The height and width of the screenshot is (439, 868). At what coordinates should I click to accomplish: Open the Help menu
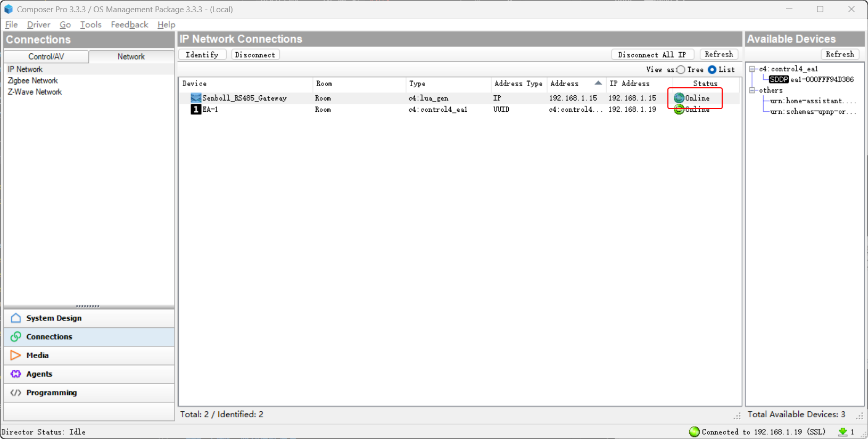pyautogui.click(x=166, y=24)
